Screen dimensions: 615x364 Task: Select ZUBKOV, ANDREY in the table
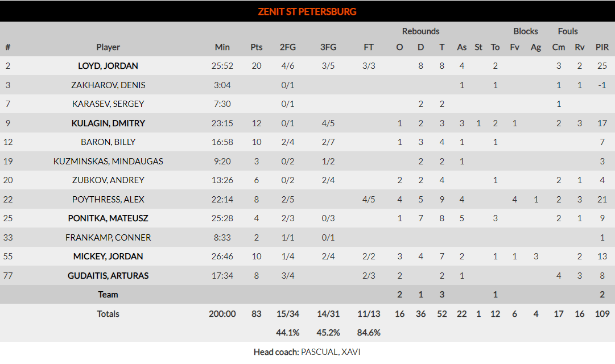tap(108, 180)
